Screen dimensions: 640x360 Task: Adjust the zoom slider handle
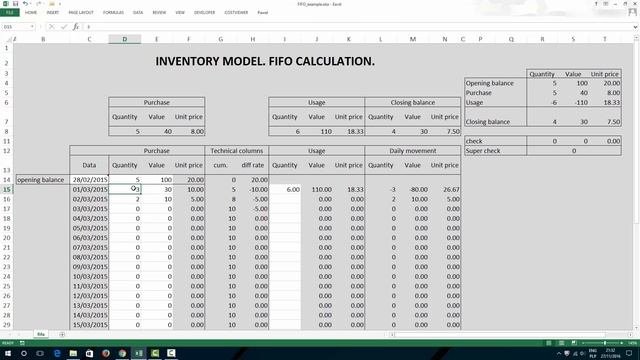point(604,343)
